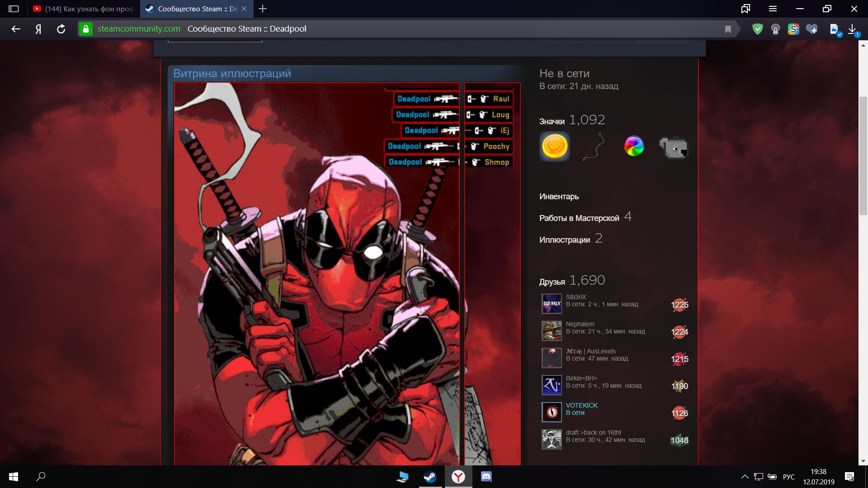Click the golden coin badge icon
This screenshot has height=488, width=868.
(554, 146)
